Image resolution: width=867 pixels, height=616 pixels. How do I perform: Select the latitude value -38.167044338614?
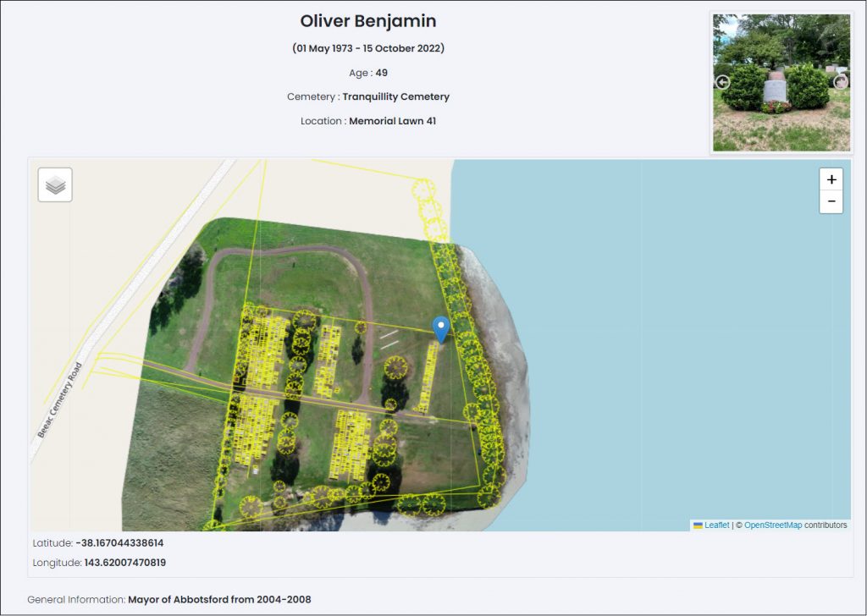[x=119, y=543]
